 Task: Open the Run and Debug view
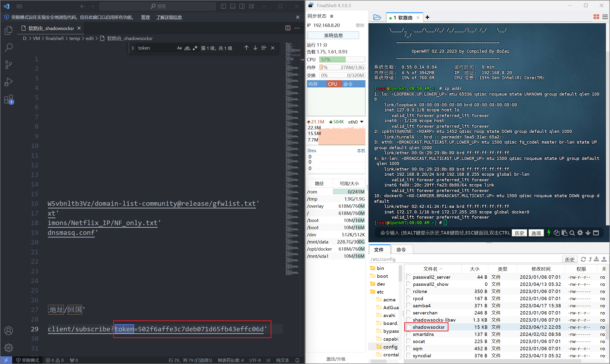coord(8,82)
